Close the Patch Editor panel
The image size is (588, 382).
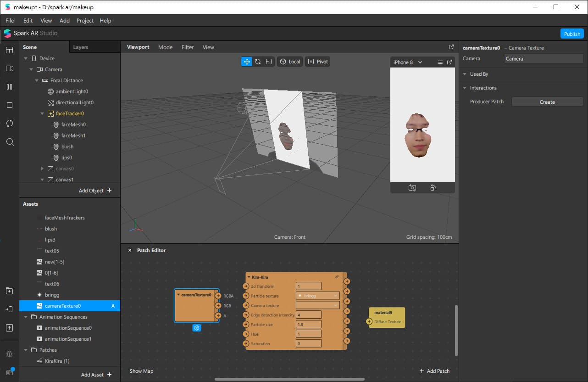(129, 250)
